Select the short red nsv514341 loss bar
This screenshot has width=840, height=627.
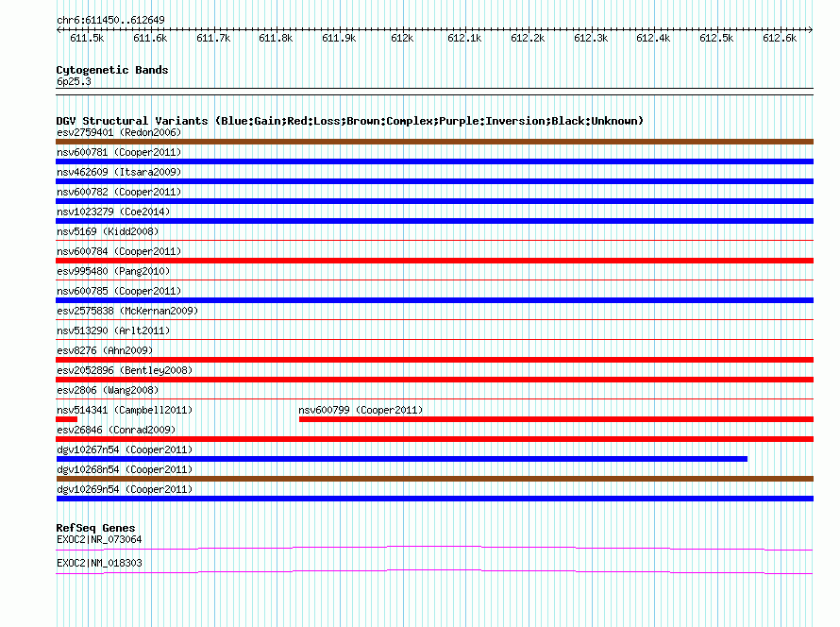coord(66,419)
